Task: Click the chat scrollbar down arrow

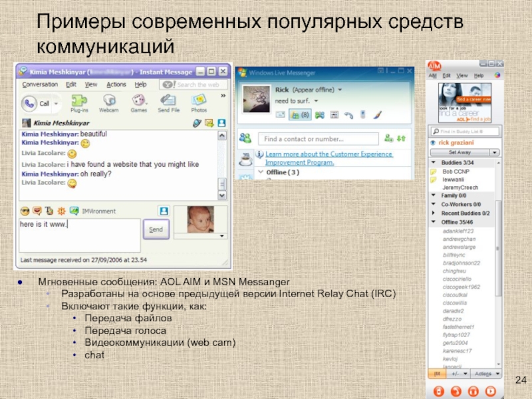Action: 222,196
